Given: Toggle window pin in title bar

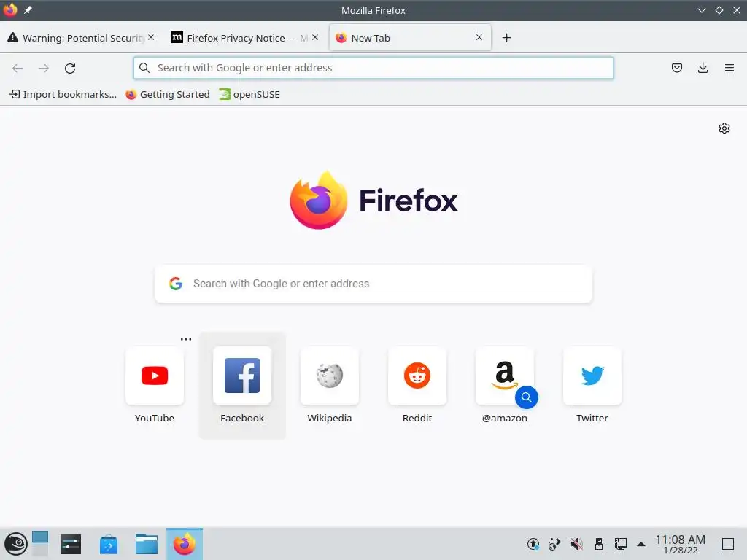Looking at the screenshot, I should coord(28,10).
